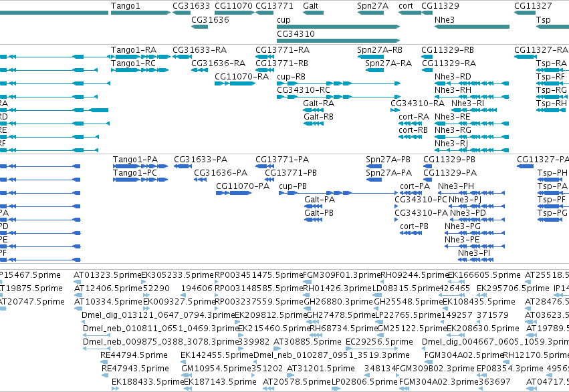Click the Tango1-RC transcript label
Image resolution: width=569 pixels, height=392 pixels.
coord(133,63)
